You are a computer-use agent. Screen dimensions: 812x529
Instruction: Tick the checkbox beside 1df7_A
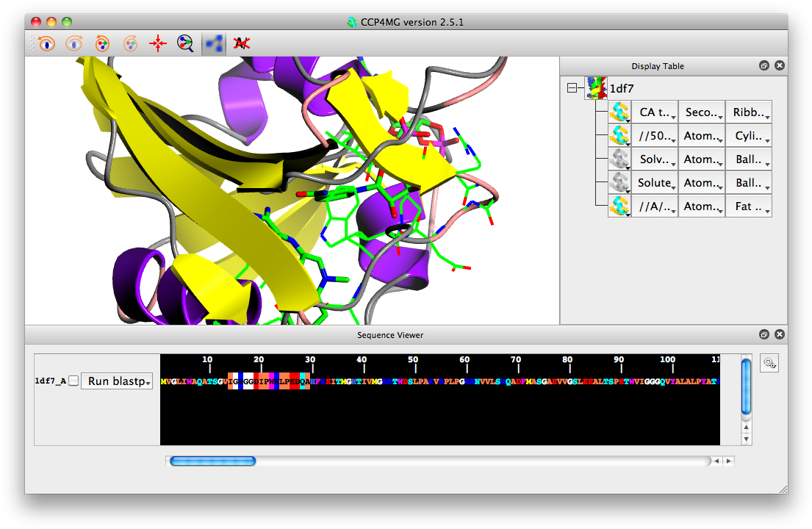pos(71,381)
